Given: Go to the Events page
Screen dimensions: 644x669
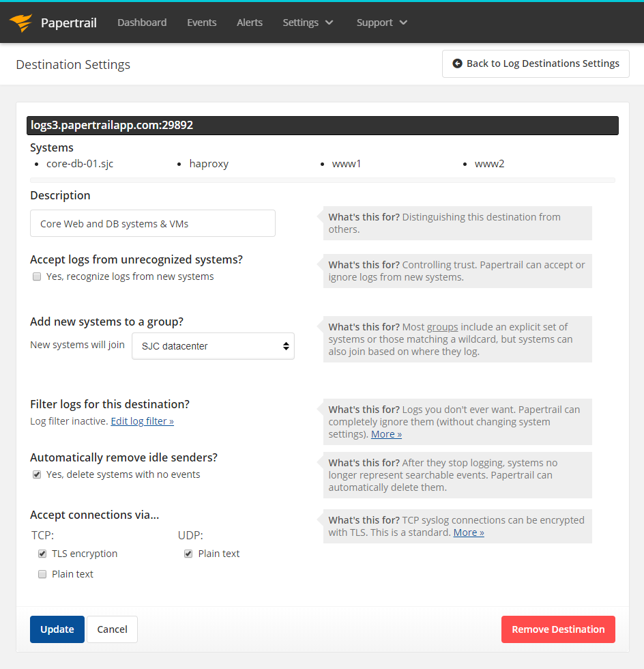Looking at the screenshot, I should coord(202,23).
